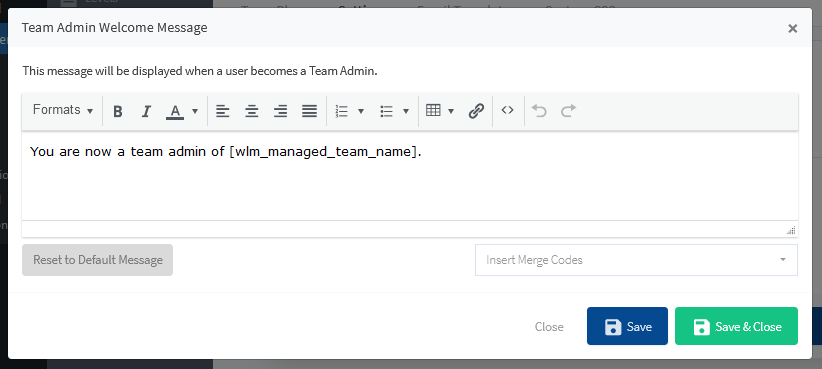Click the Save & Close button
This screenshot has height=369, width=822.
[x=736, y=326]
